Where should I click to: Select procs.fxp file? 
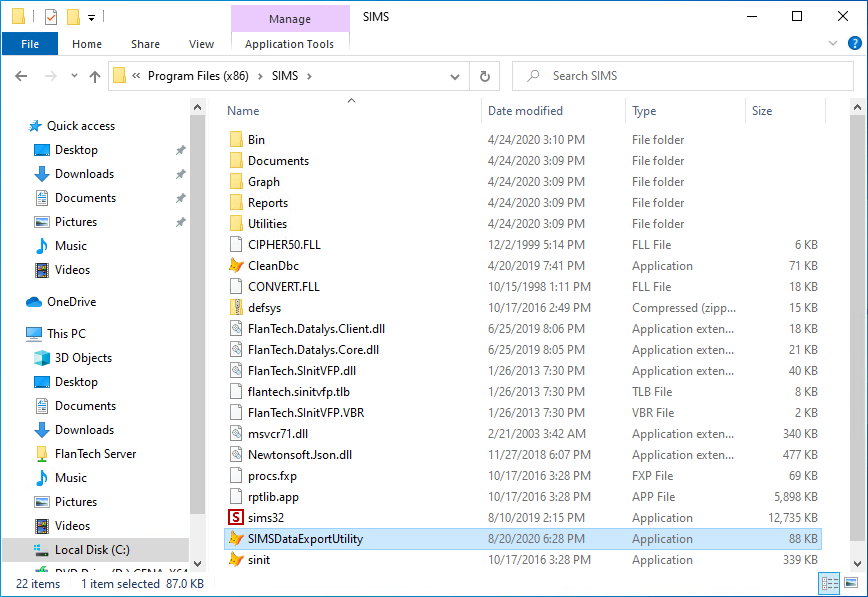[272, 476]
